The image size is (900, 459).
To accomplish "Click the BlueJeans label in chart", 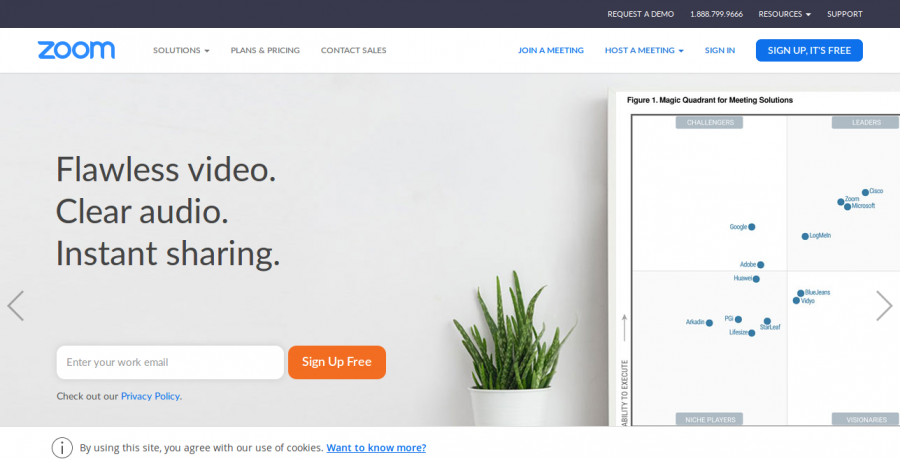I will 817,293.
